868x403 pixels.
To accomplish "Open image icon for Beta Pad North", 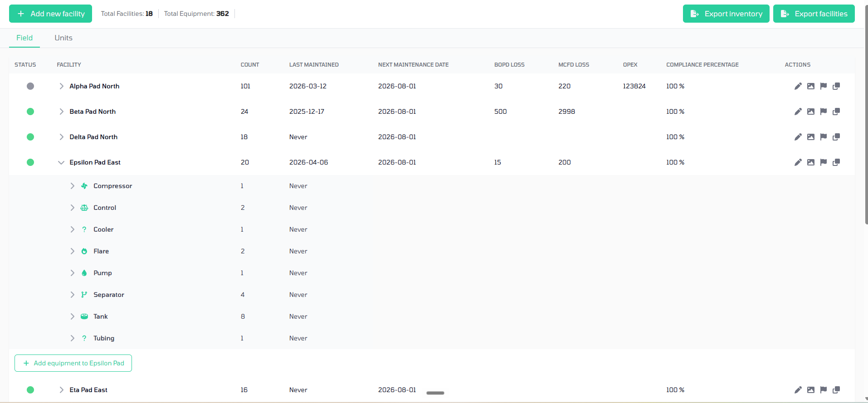I will (x=811, y=112).
